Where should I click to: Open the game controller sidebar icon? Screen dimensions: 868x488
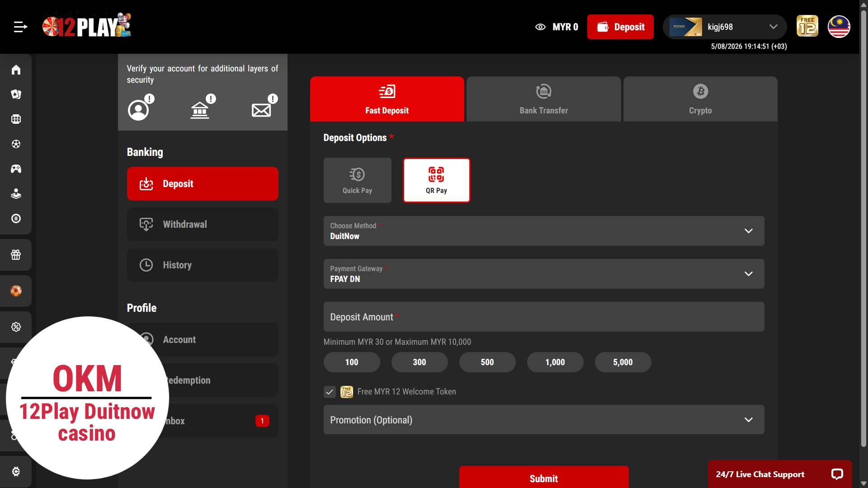click(x=16, y=169)
